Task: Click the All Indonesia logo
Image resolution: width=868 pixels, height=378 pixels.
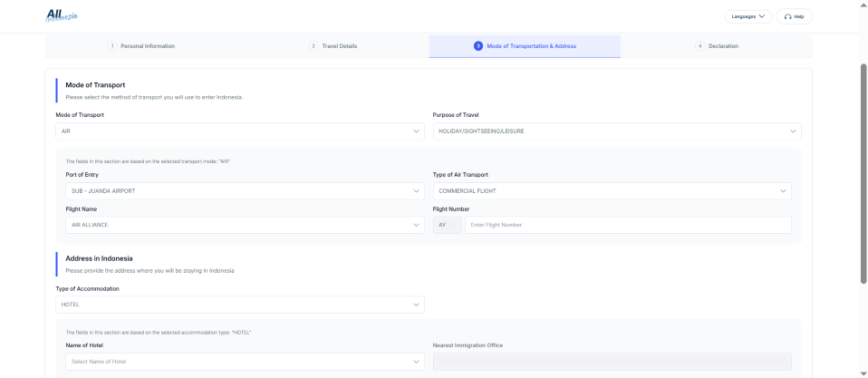Action: 62,16
